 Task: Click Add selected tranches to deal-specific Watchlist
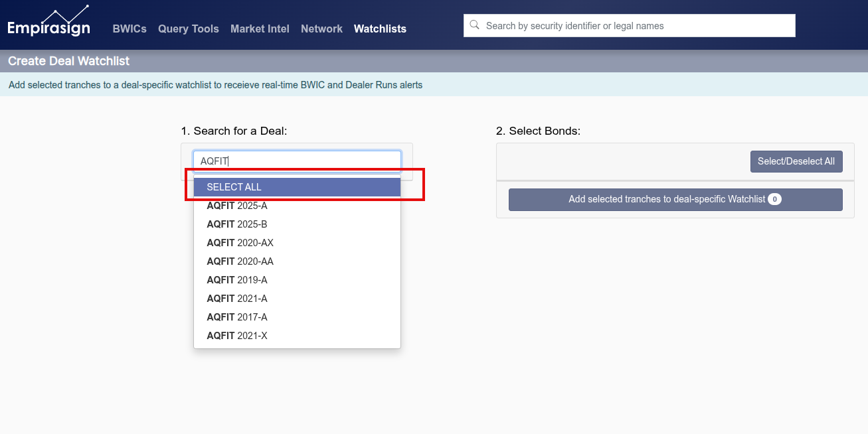(675, 199)
